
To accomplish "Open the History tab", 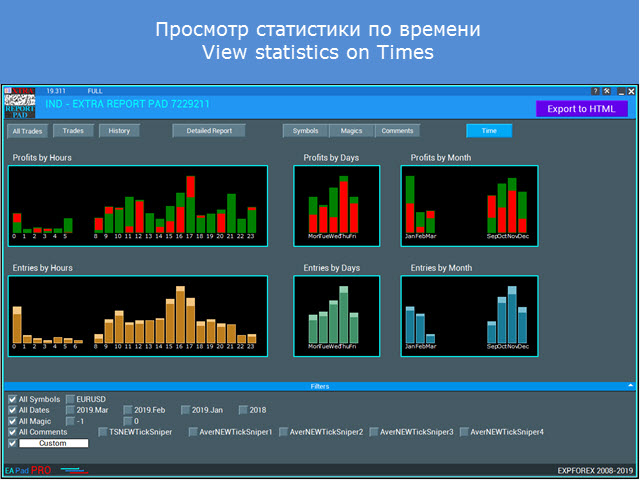I will click(x=119, y=131).
